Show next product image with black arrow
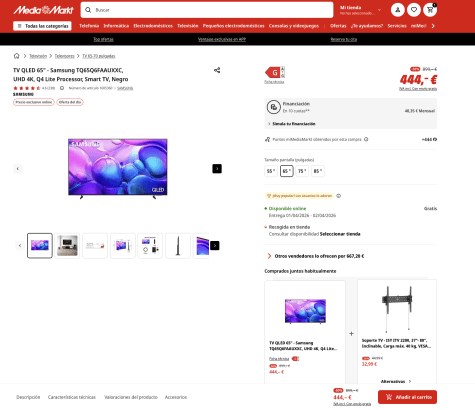475x410 pixels. tap(217, 169)
